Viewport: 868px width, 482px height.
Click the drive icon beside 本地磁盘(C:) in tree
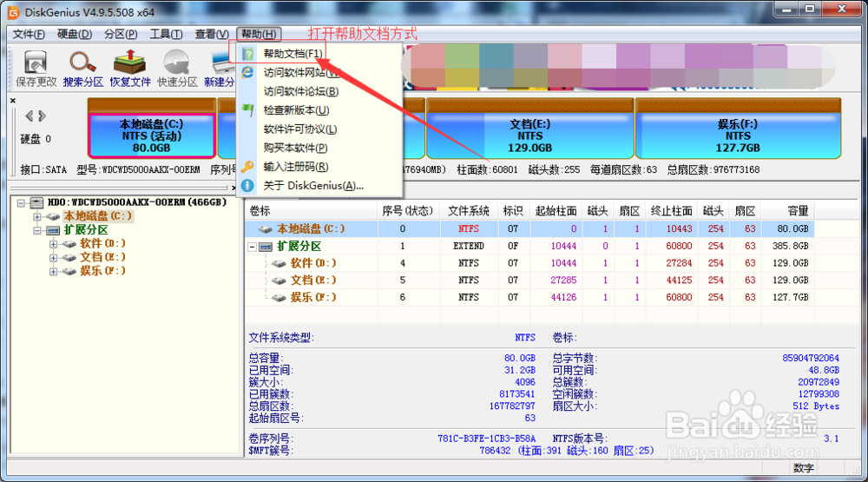(53, 216)
